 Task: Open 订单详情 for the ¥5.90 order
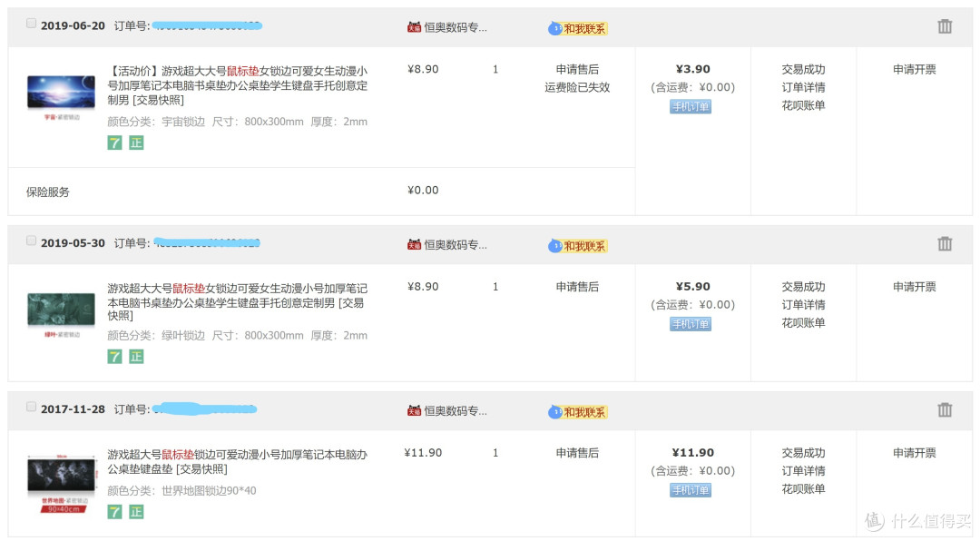click(x=804, y=305)
